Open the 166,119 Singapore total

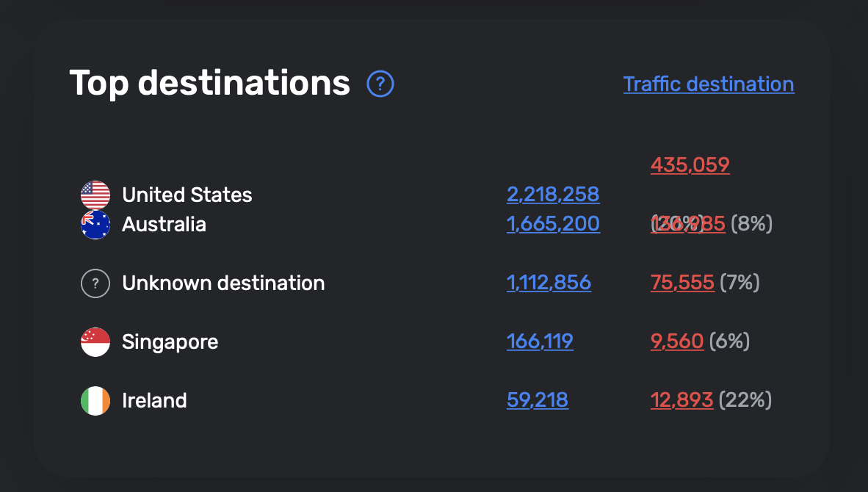pos(539,341)
